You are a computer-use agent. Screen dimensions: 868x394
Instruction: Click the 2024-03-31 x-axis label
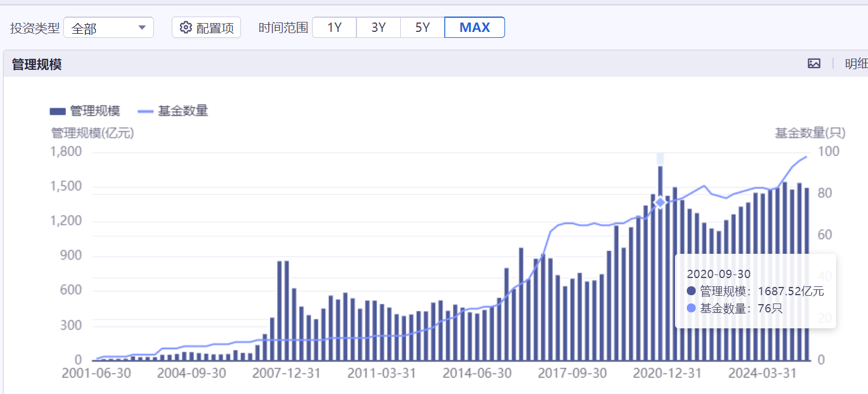pos(762,374)
